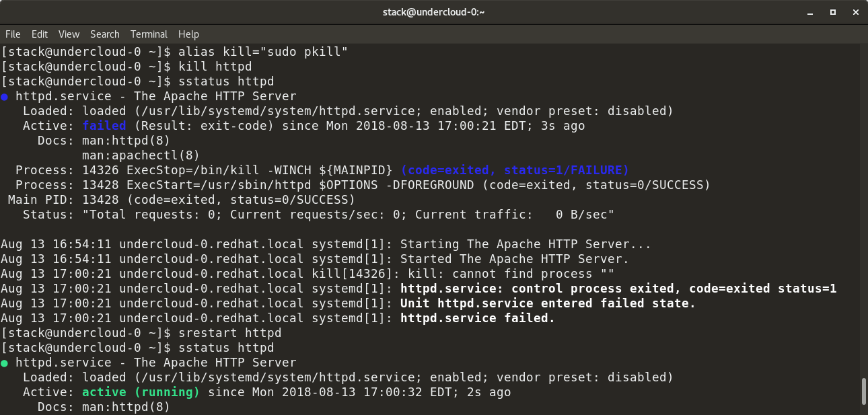Open the File menu

[x=13, y=34]
